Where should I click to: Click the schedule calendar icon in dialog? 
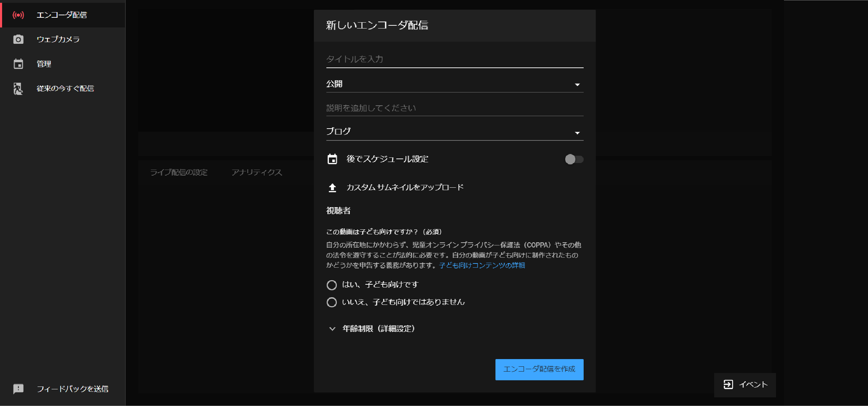(x=332, y=159)
